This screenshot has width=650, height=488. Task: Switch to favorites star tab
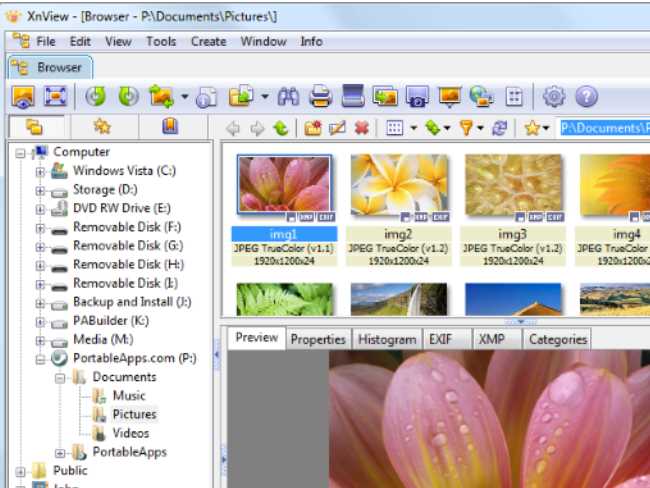coord(102,126)
